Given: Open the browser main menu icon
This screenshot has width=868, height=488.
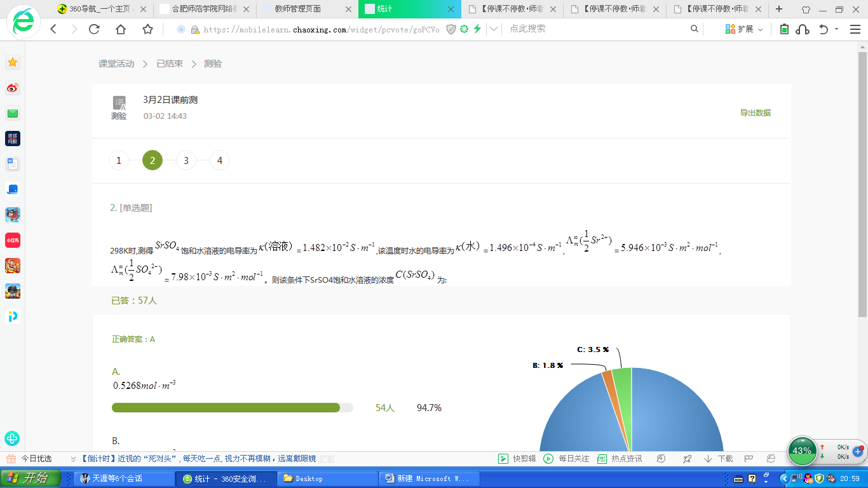Looking at the screenshot, I should pyautogui.click(x=855, y=29).
